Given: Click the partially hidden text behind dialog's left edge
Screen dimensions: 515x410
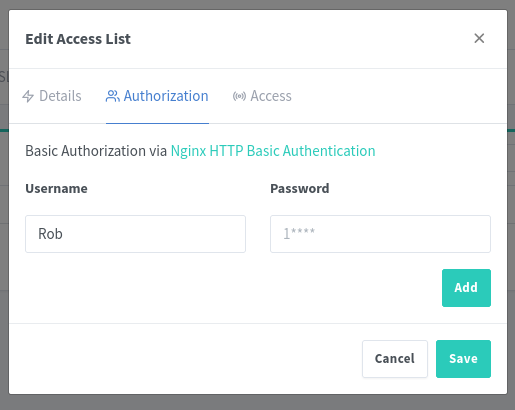Looking at the screenshot, I should click(4, 77).
